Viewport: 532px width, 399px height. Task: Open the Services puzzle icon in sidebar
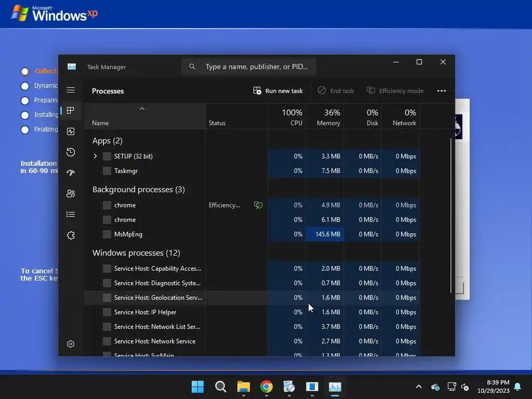click(71, 235)
